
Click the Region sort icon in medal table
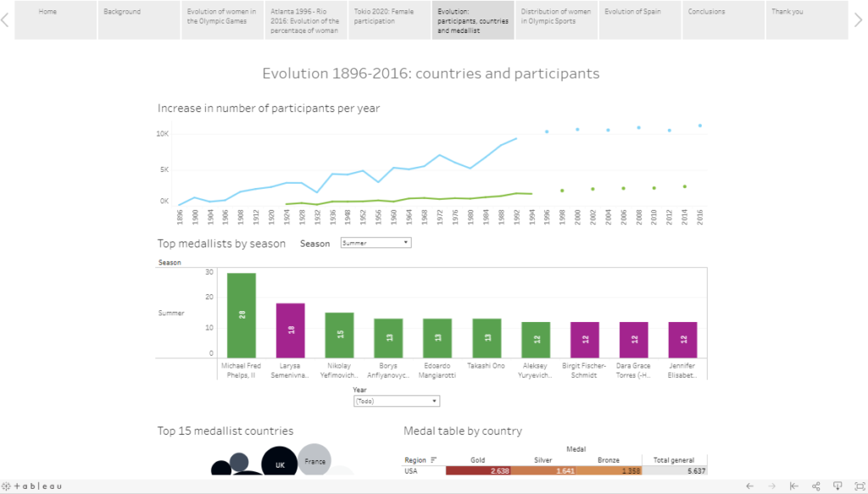coord(434,460)
